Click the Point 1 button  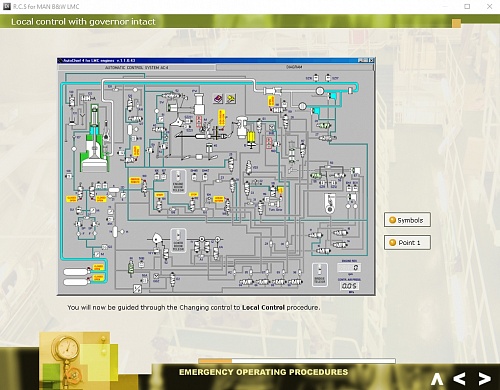coord(407,242)
